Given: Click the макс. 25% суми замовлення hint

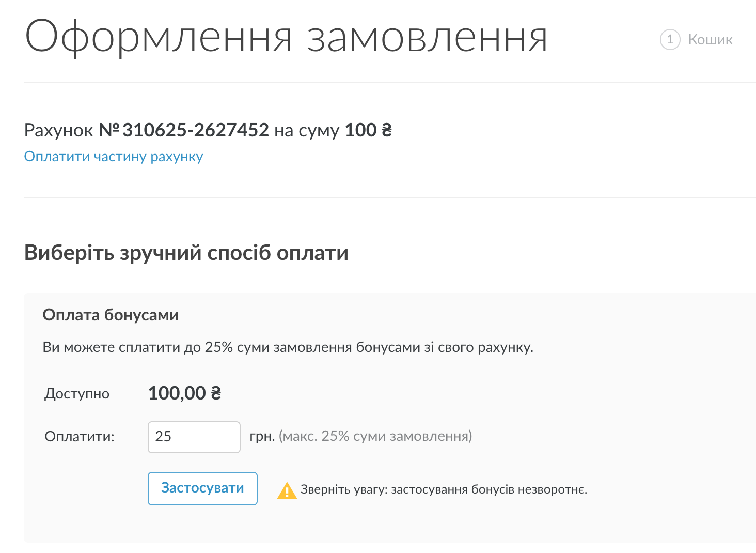Looking at the screenshot, I should click(375, 436).
